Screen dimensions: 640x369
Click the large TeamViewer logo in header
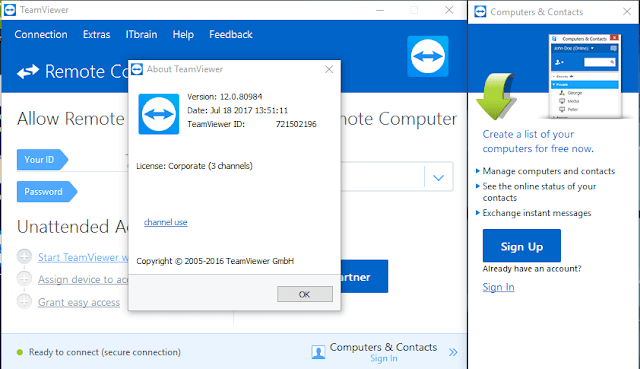pos(428,56)
